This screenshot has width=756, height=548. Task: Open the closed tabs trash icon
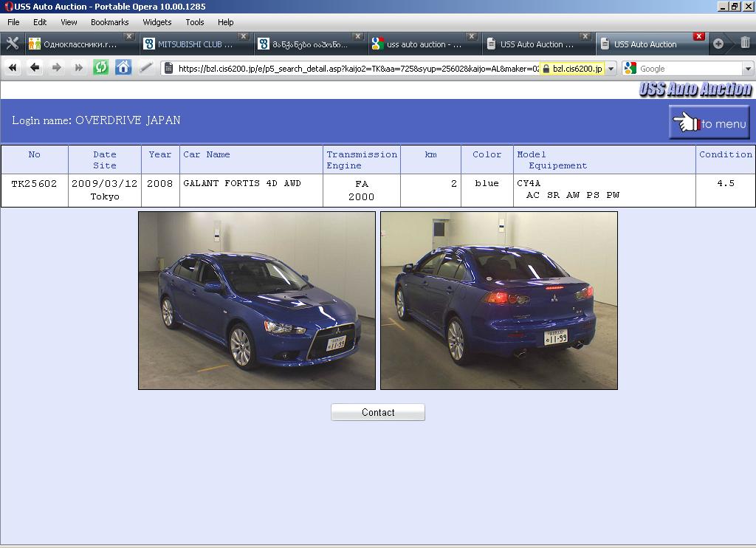[x=744, y=43]
